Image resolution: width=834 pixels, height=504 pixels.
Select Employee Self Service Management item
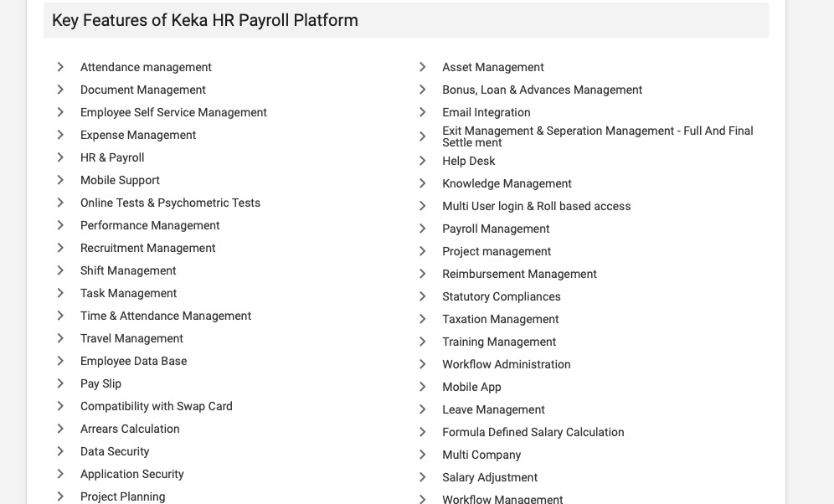pyautogui.click(x=173, y=112)
